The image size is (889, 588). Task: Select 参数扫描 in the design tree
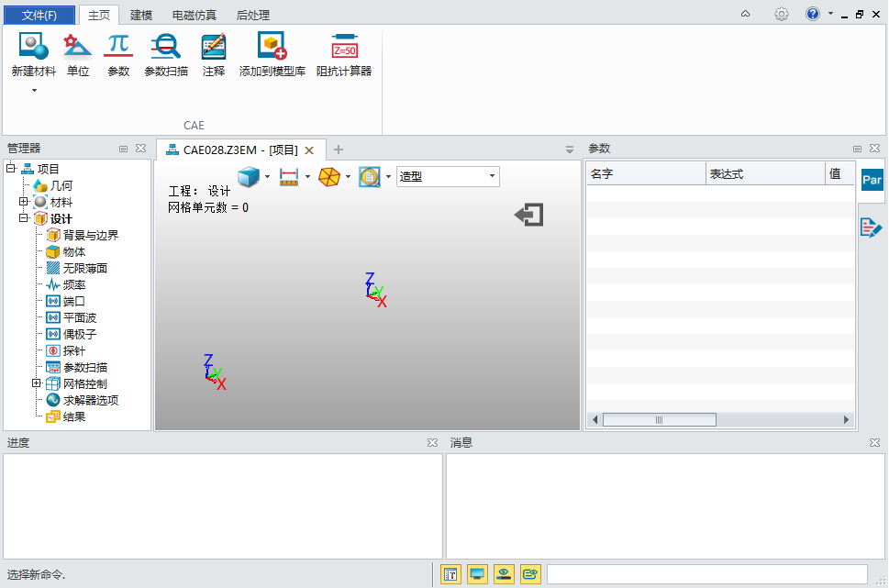pos(85,368)
